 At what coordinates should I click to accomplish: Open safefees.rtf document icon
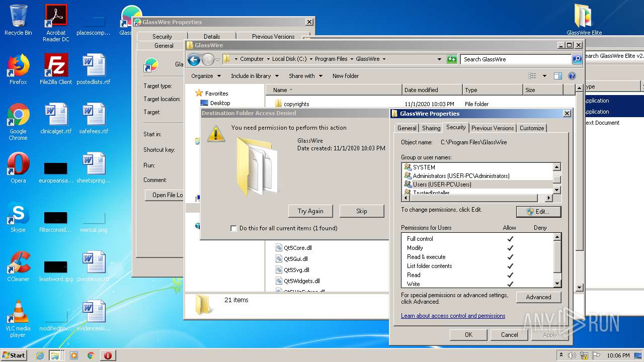coord(94,119)
